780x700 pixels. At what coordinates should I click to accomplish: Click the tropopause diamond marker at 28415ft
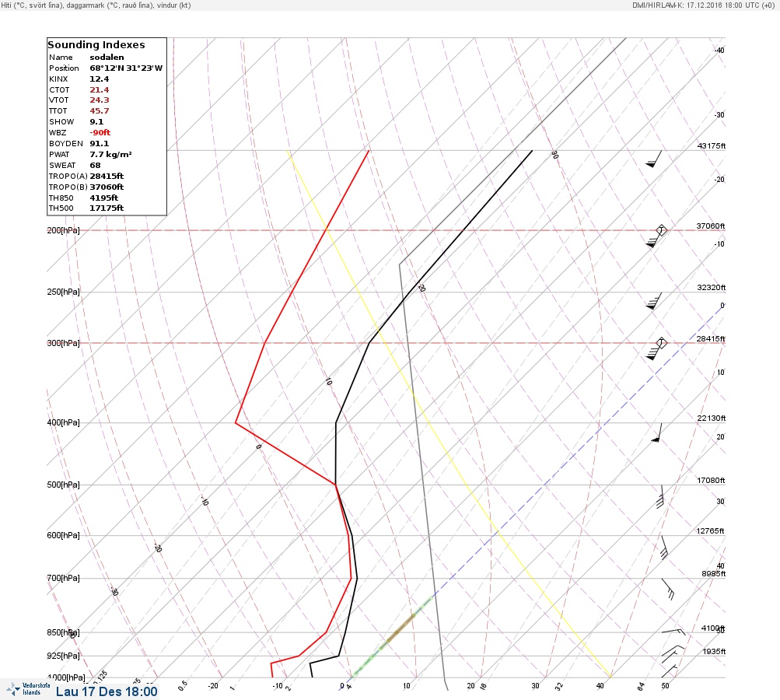[x=661, y=343]
